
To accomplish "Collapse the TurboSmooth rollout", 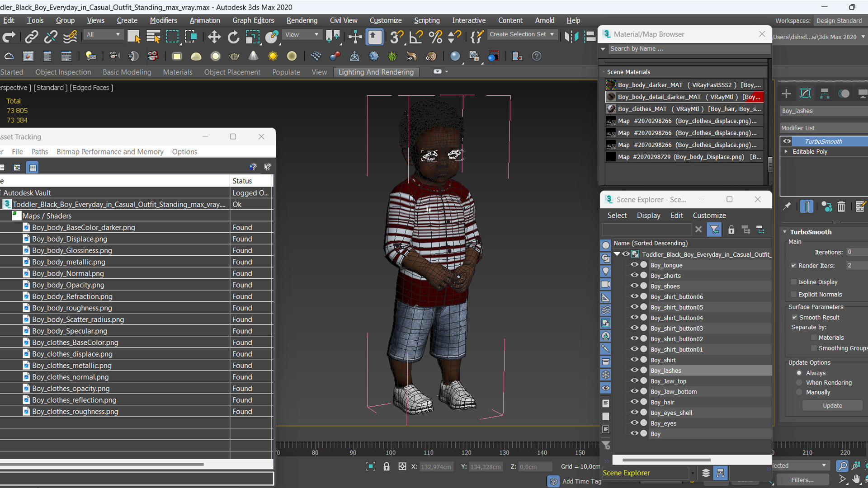I will (785, 232).
